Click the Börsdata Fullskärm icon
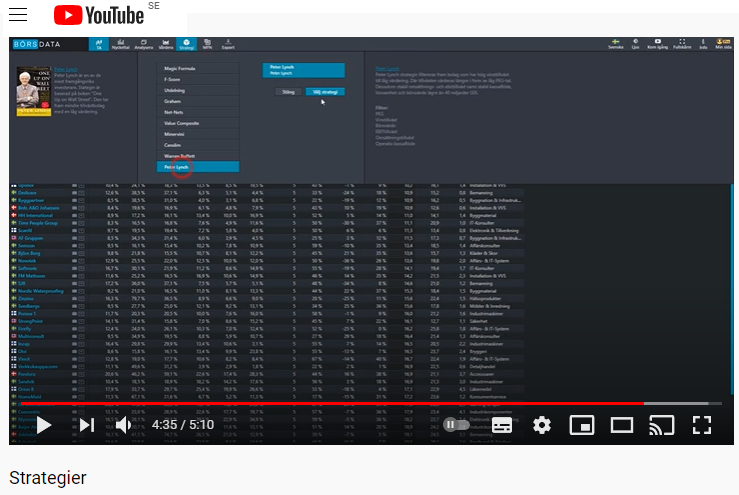 pos(682,44)
